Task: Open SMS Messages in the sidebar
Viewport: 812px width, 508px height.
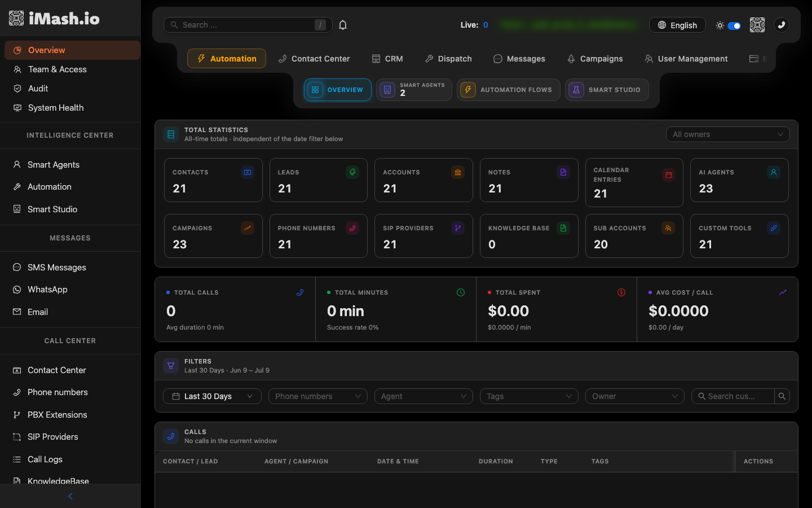Action: (70, 268)
